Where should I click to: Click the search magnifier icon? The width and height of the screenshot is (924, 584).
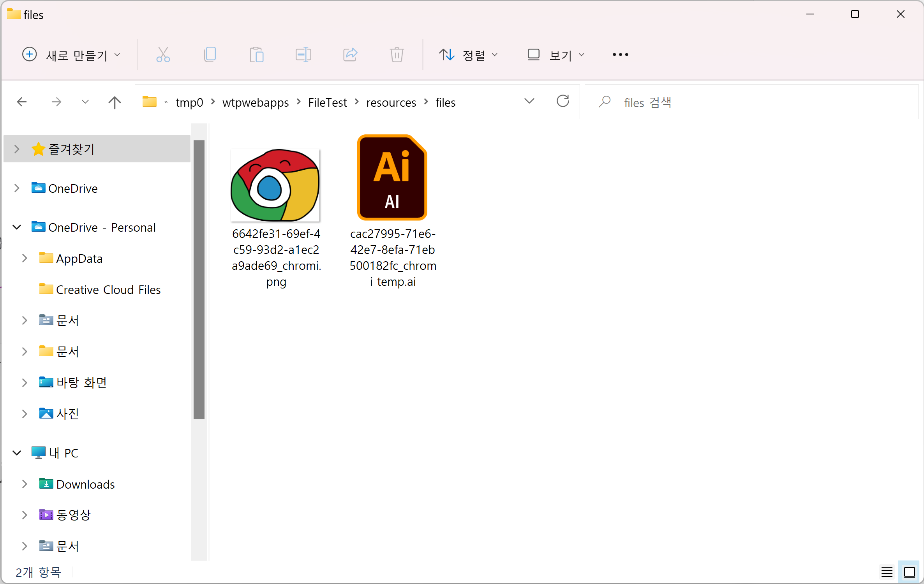604,102
